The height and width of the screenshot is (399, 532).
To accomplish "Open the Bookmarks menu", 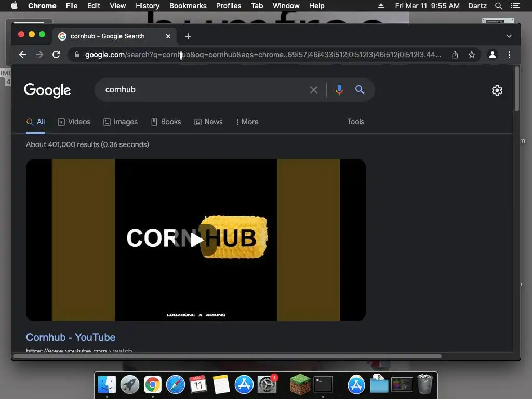I will pyautogui.click(x=188, y=6).
